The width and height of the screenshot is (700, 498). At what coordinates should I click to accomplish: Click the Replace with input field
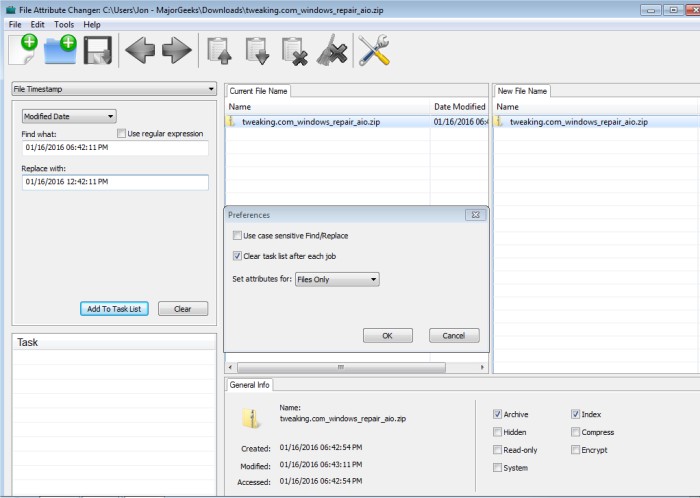point(115,182)
